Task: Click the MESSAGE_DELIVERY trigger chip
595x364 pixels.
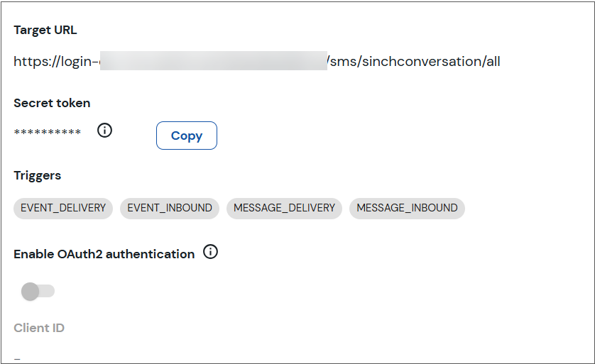Action: click(x=284, y=208)
